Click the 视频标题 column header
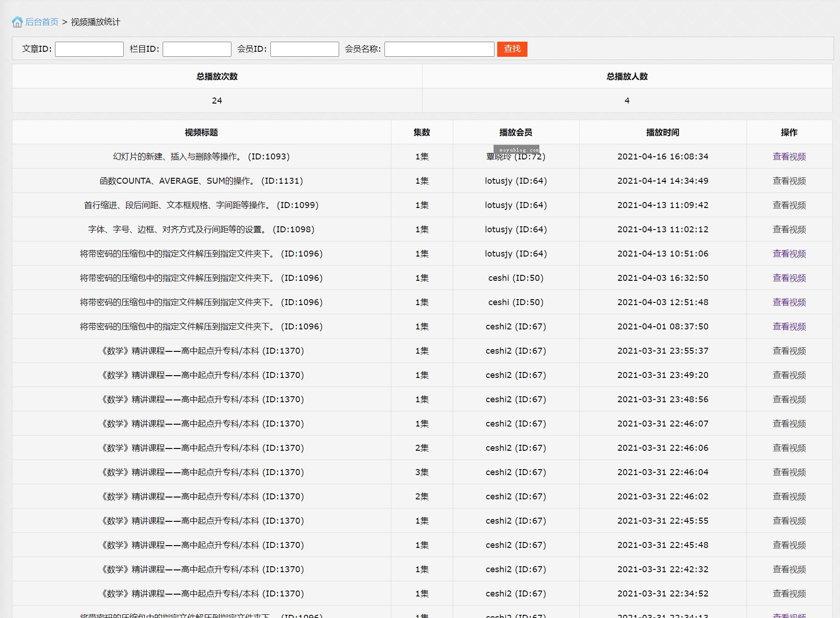The height and width of the screenshot is (618, 840). tap(201, 132)
